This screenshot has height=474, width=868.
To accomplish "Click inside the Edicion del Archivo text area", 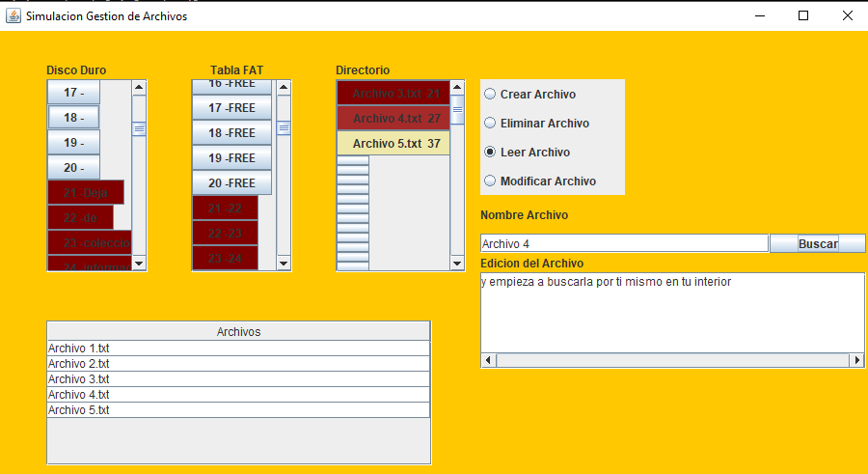I will 672,312.
